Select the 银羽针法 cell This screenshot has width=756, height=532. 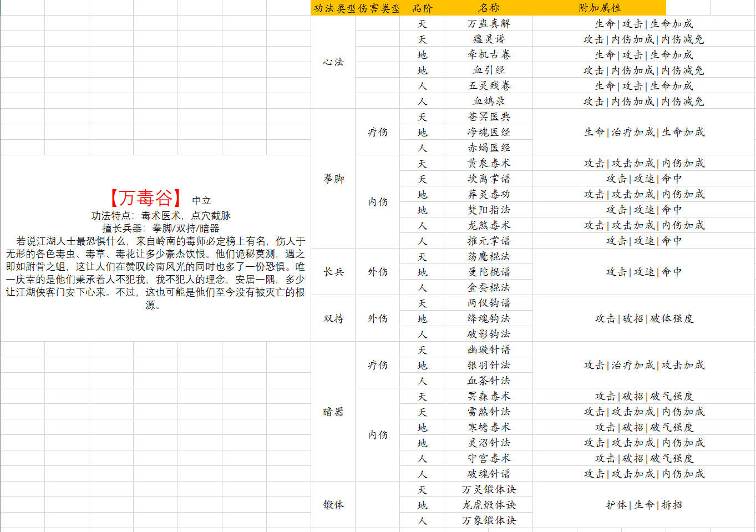(489, 365)
